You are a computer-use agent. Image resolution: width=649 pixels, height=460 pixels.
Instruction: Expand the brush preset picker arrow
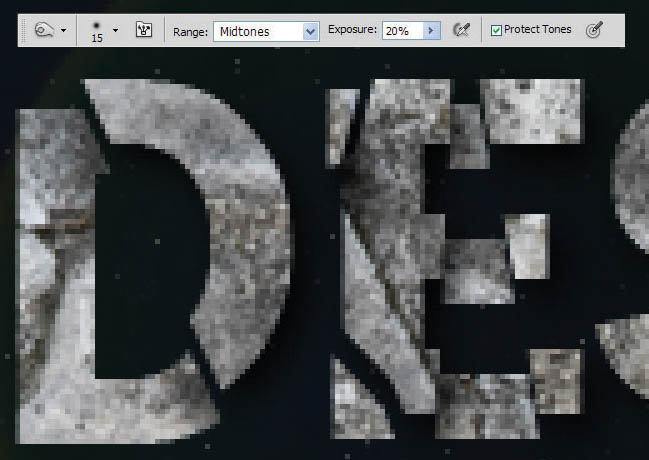[115, 31]
